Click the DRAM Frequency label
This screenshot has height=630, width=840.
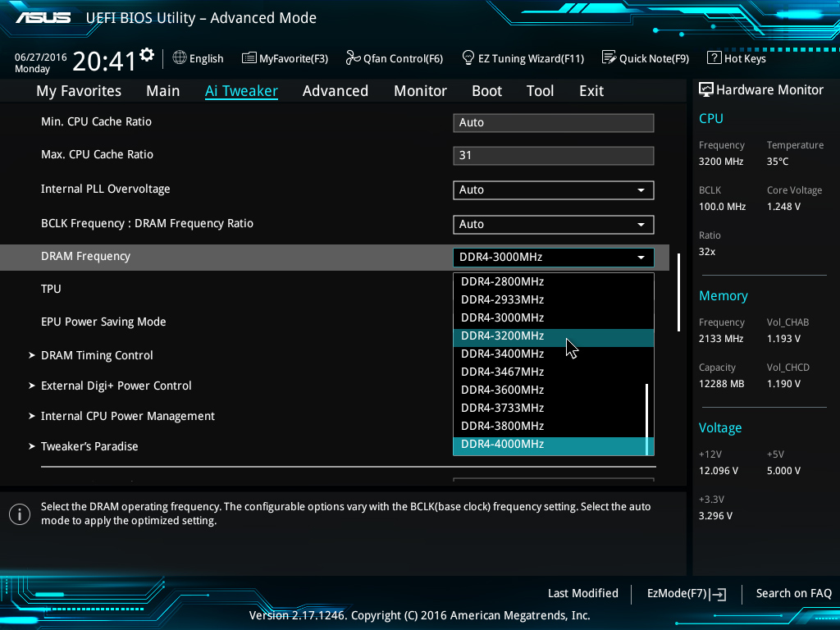coord(85,257)
